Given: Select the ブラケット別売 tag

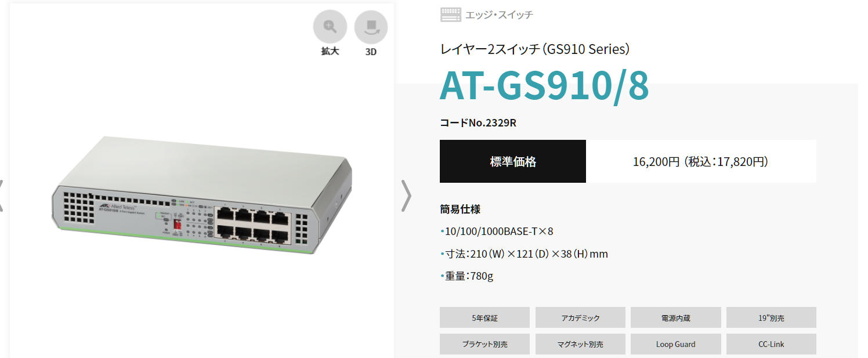Looking at the screenshot, I should 484,344.
